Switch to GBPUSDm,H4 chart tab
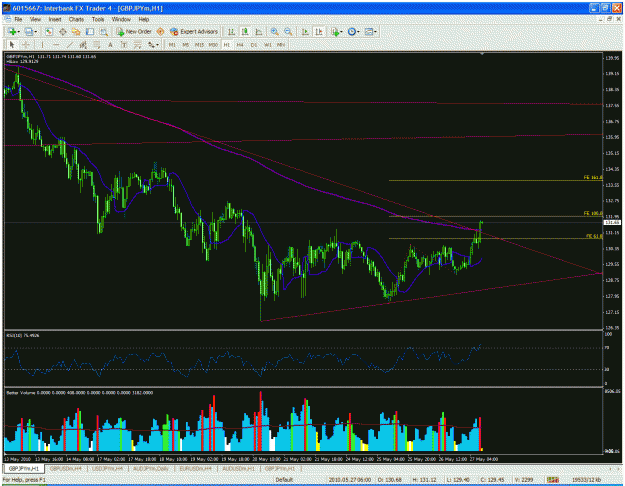This screenshot has height=486, width=625. click(66, 469)
